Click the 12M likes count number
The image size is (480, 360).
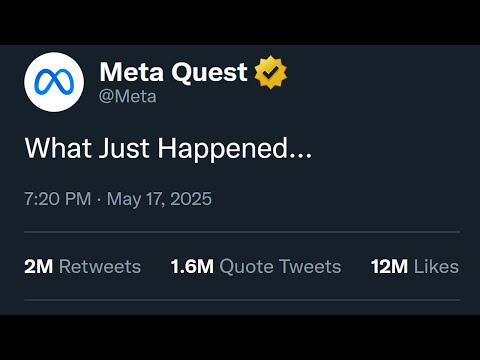point(389,267)
